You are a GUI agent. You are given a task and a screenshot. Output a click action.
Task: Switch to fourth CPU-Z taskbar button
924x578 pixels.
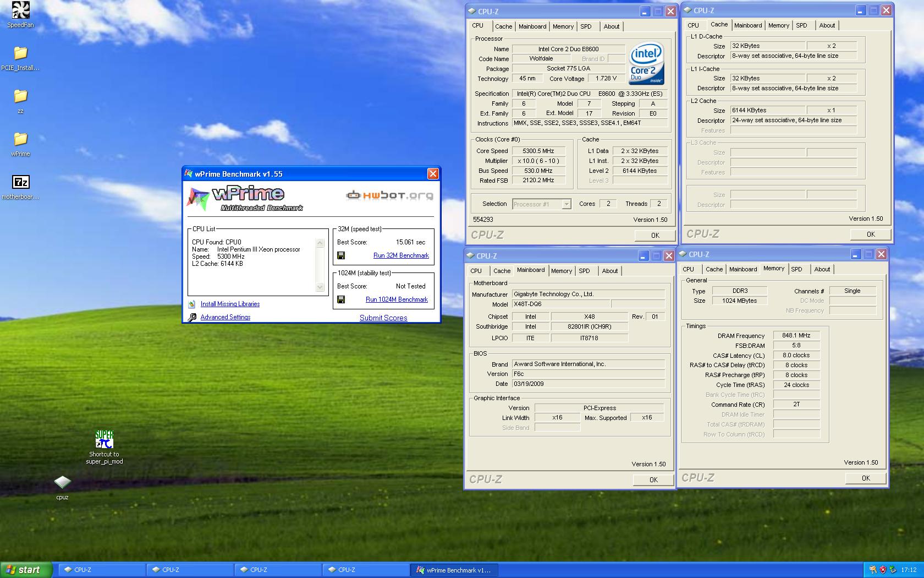click(x=365, y=570)
